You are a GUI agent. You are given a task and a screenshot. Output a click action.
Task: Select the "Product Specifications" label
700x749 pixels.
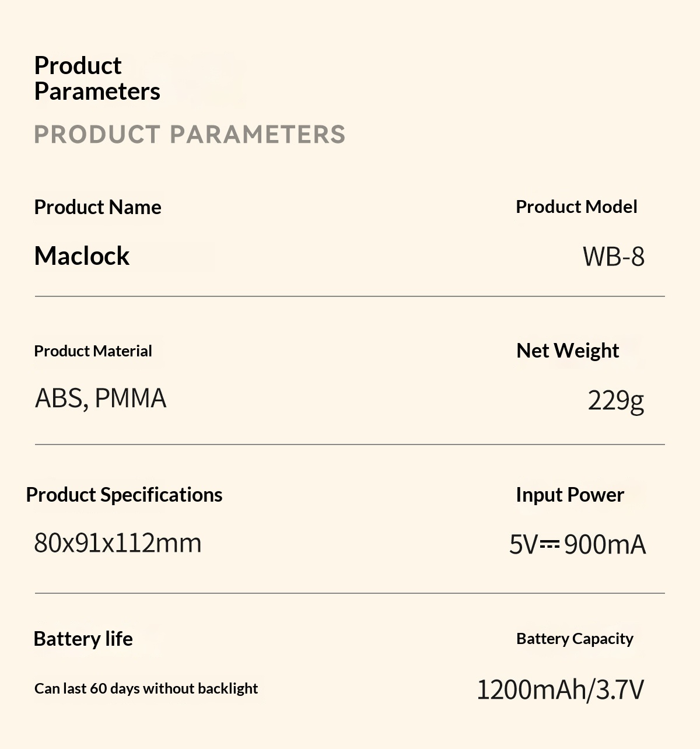tap(124, 495)
